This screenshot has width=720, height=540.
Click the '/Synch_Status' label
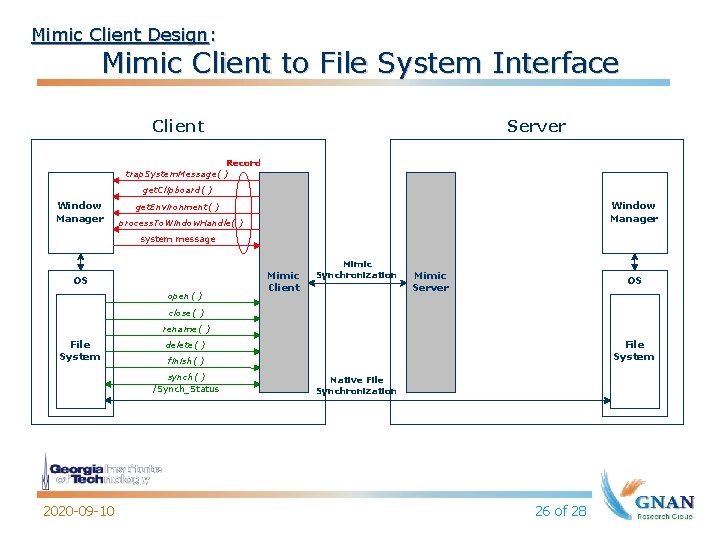click(186, 389)
